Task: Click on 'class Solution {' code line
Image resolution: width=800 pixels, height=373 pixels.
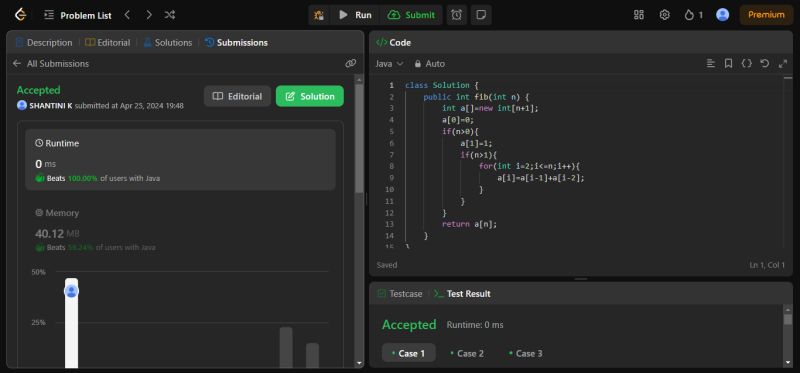Action: (x=442, y=85)
